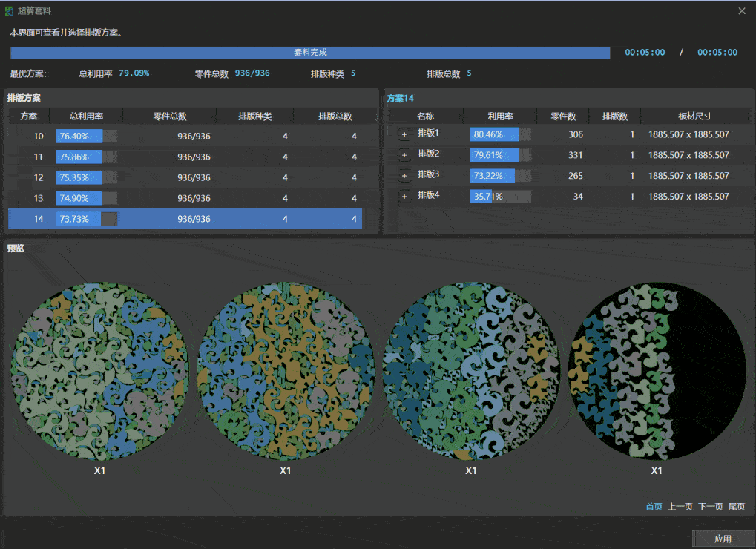
Task: Click the 74.90% bar in row 13
Action: pos(86,198)
